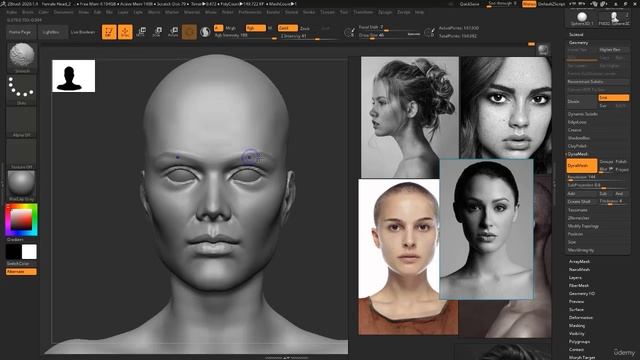Activate the Draw mode button
Image resolution: width=640 pixels, height=360 pixels.
125,32
